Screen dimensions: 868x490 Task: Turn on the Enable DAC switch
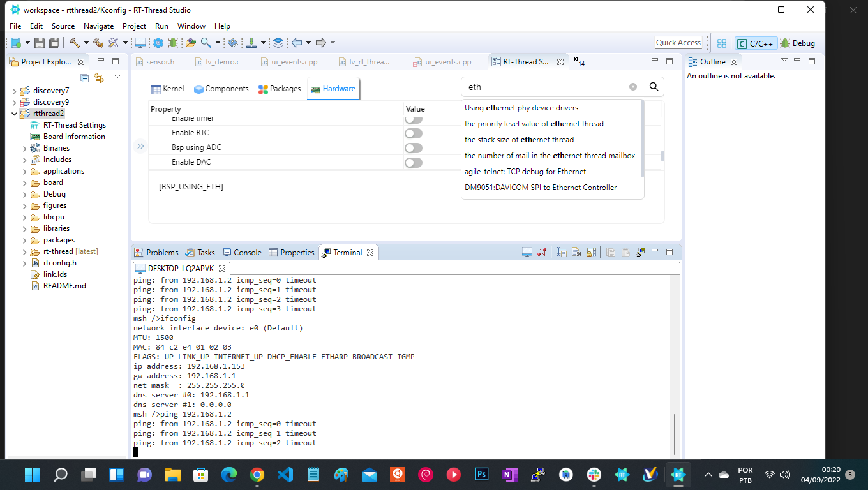pyautogui.click(x=413, y=162)
